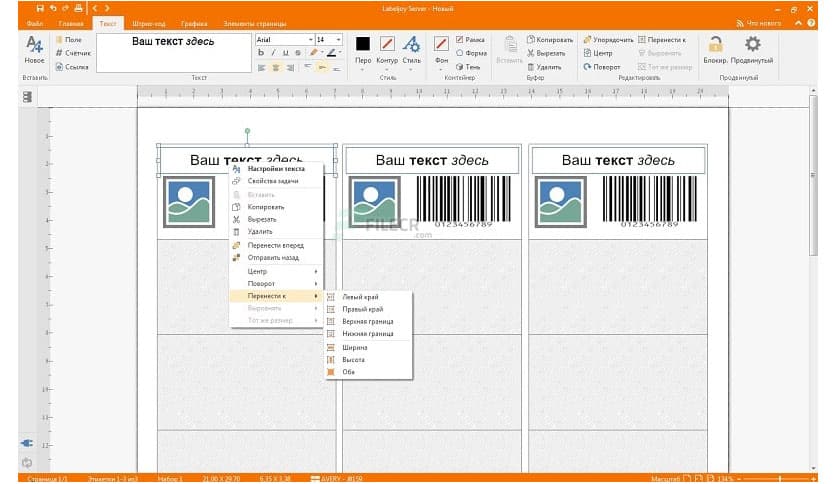Open the font size 14 dropdown
Image resolution: width=836 pixels, height=484 pixels.
click(x=328, y=39)
